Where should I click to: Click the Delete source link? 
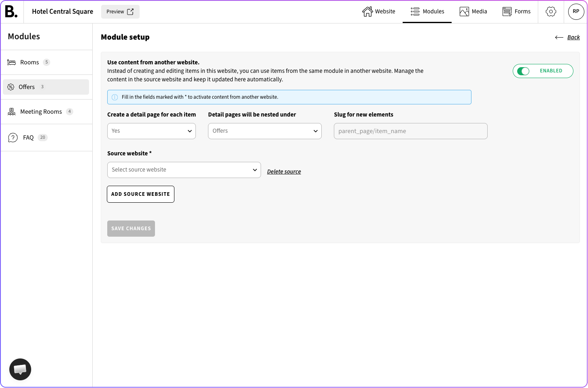point(284,172)
